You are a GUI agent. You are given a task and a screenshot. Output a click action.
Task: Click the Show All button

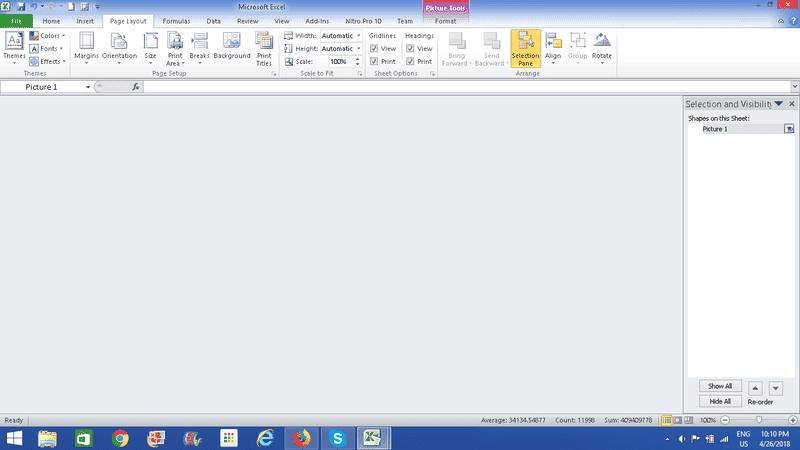pyautogui.click(x=720, y=386)
